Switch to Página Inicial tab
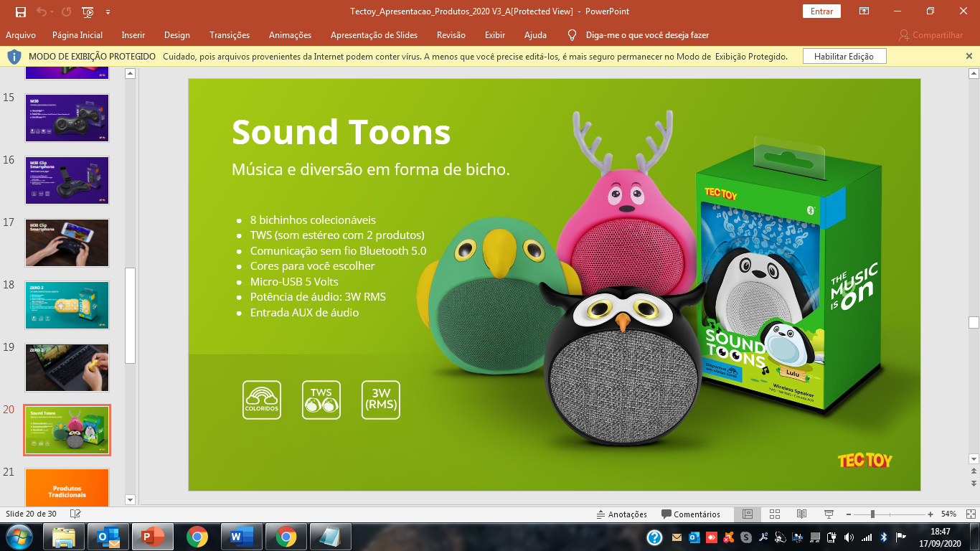This screenshot has width=980, height=551. pyautogui.click(x=77, y=35)
